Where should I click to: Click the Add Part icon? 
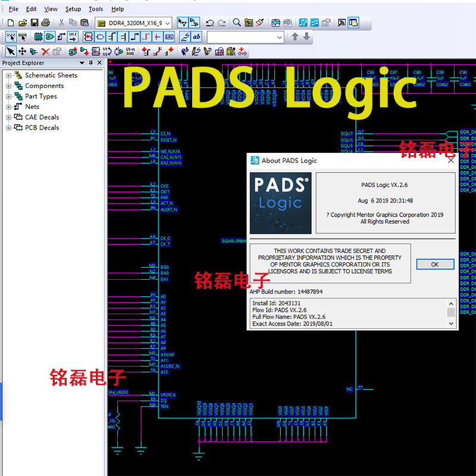73,51
